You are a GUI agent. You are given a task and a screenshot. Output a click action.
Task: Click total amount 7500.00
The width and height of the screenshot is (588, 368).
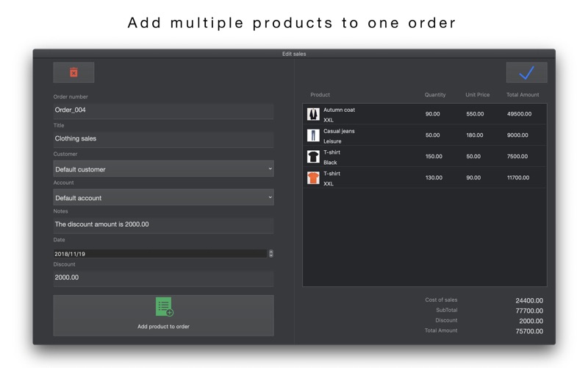click(517, 156)
